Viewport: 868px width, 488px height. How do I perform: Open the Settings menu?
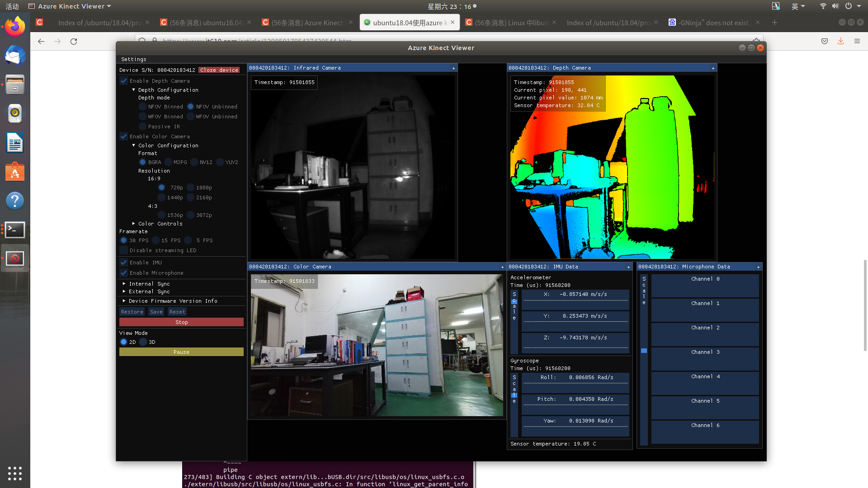[x=133, y=59]
